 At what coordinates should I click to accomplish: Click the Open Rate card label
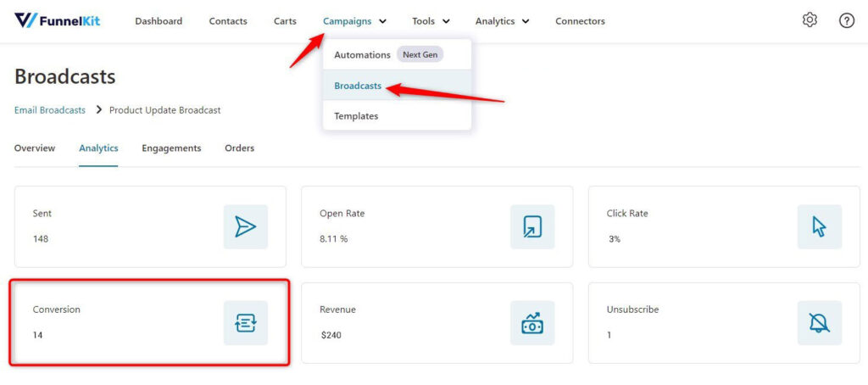[x=342, y=213]
